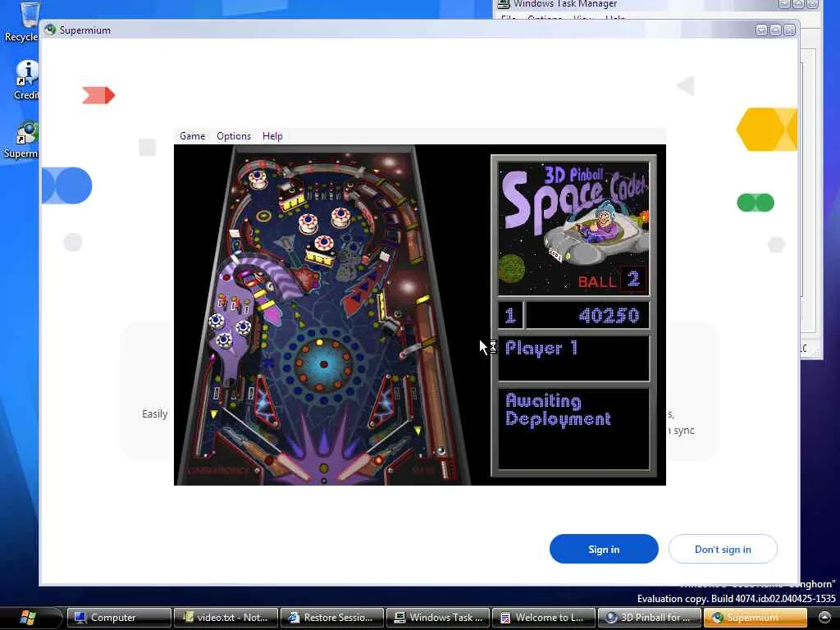The height and width of the screenshot is (630, 840).
Task: Switch to Restore Session taskbar button
Action: point(331,618)
